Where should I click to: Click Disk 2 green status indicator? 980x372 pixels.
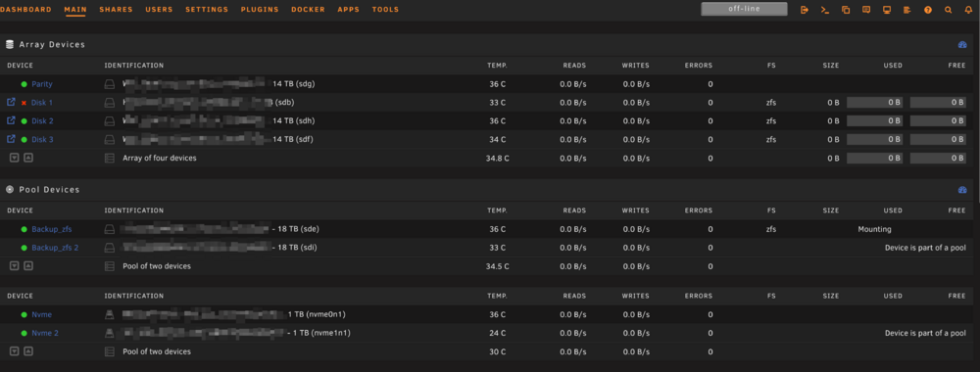[24, 121]
